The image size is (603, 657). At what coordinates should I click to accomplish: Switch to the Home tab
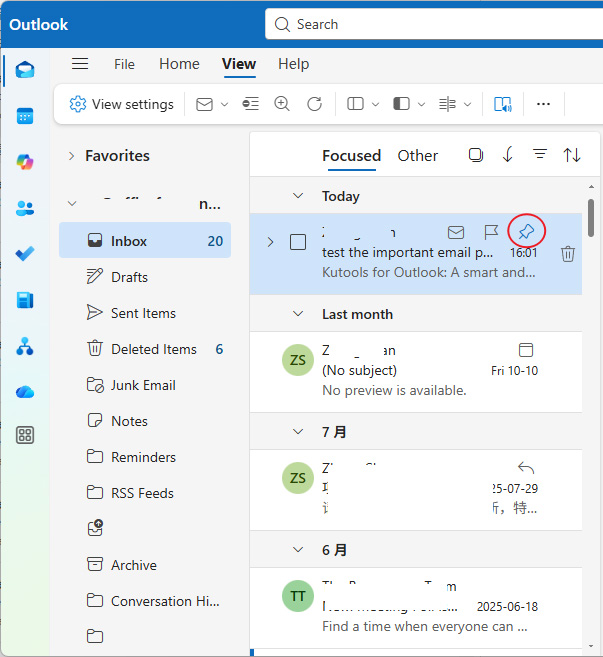pos(179,64)
